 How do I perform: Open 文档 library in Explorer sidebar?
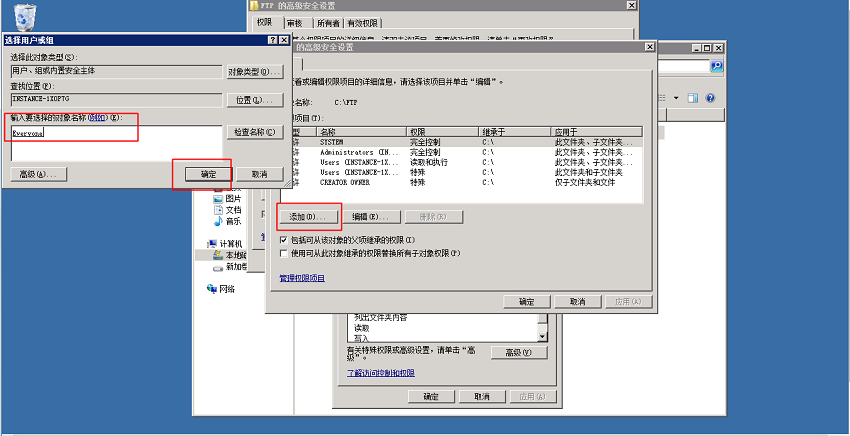click(x=228, y=210)
